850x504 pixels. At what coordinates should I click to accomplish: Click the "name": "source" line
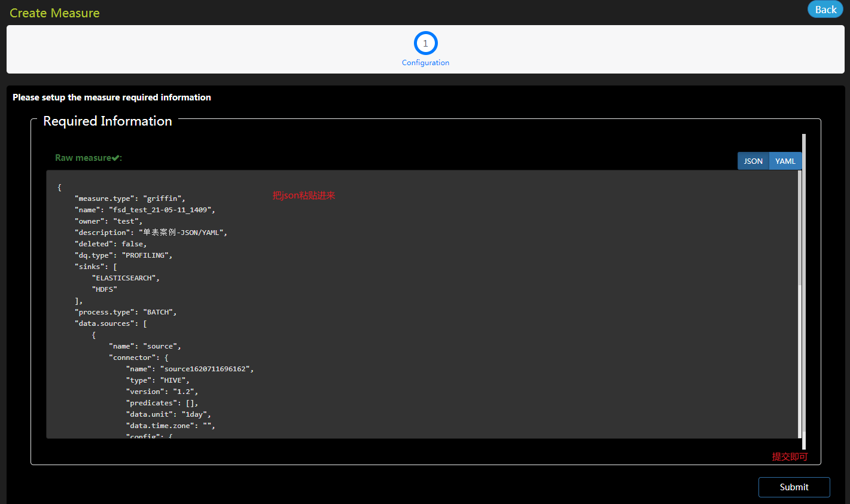(x=145, y=346)
